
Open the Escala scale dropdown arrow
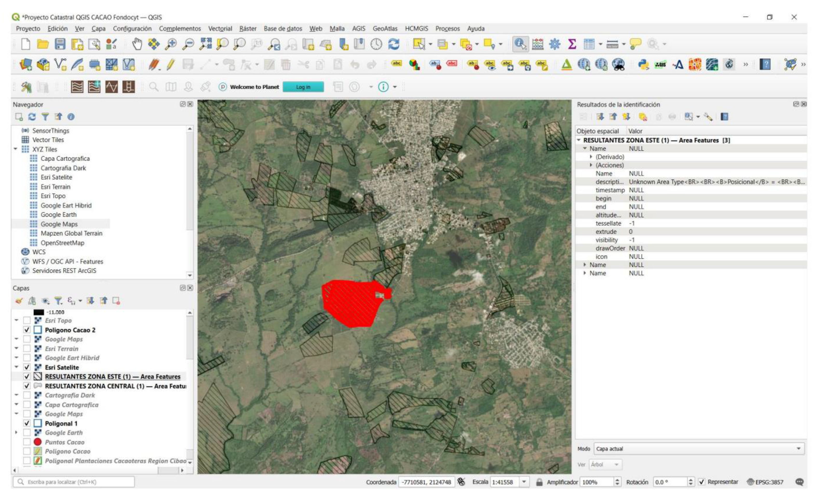point(524,482)
